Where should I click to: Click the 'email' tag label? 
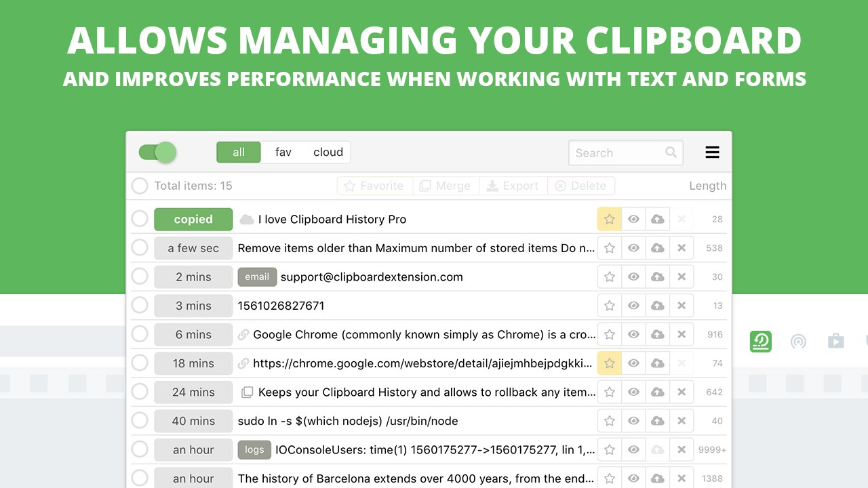click(257, 277)
